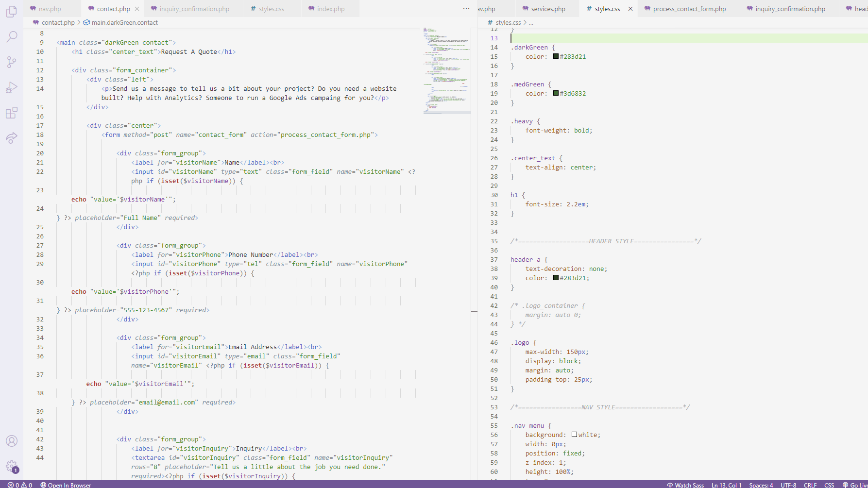
Task: Open the Extensions view
Action: pos(12,113)
